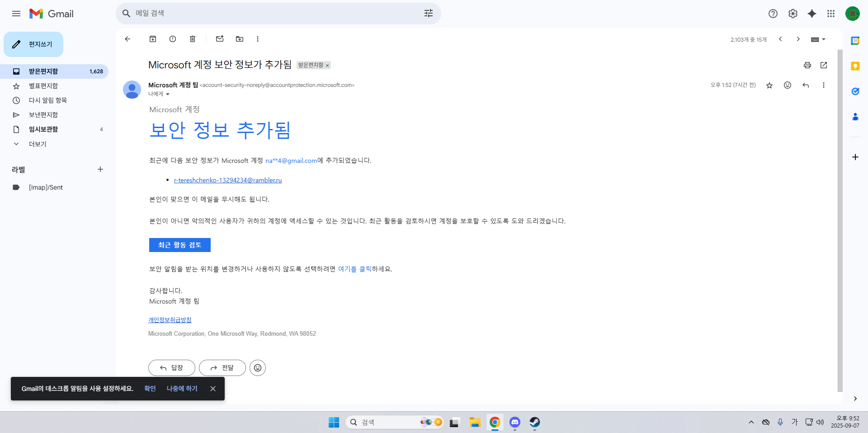Print this email
The image size is (868, 433).
point(807,65)
